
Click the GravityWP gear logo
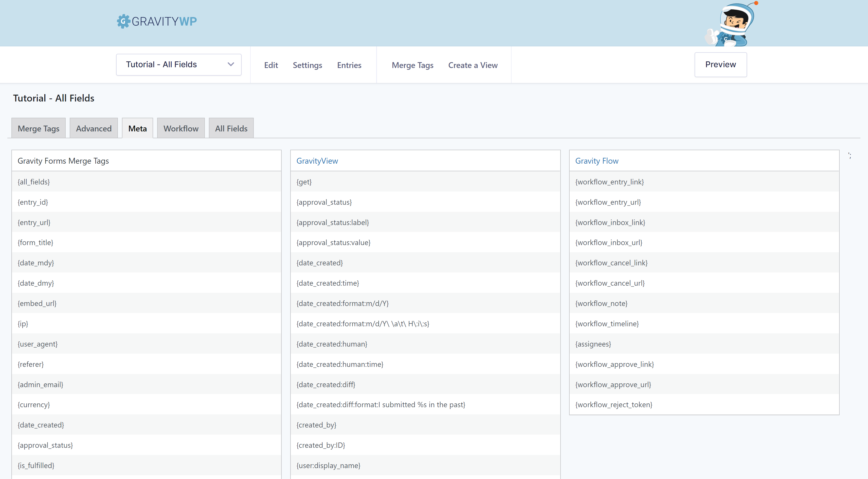tap(123, 21)
